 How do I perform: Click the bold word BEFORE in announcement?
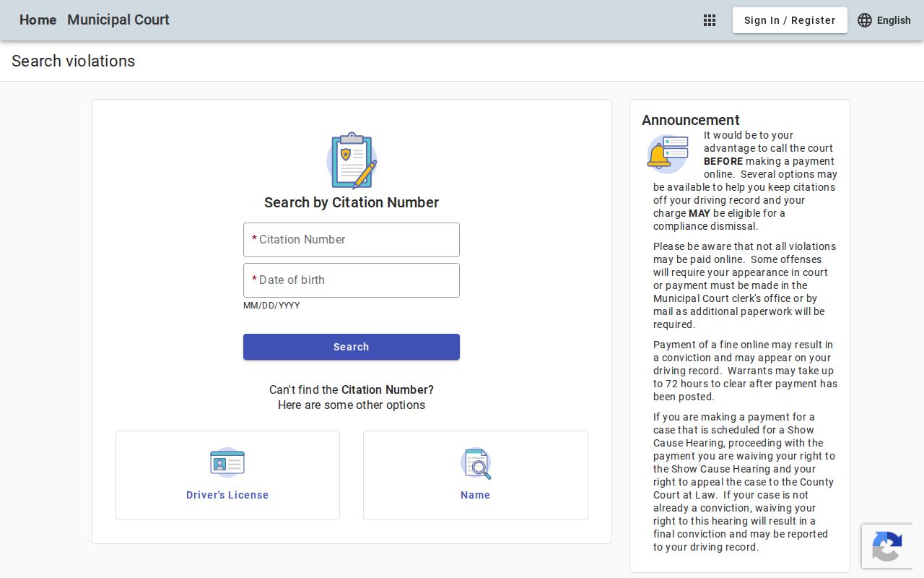tap(723, 161)
